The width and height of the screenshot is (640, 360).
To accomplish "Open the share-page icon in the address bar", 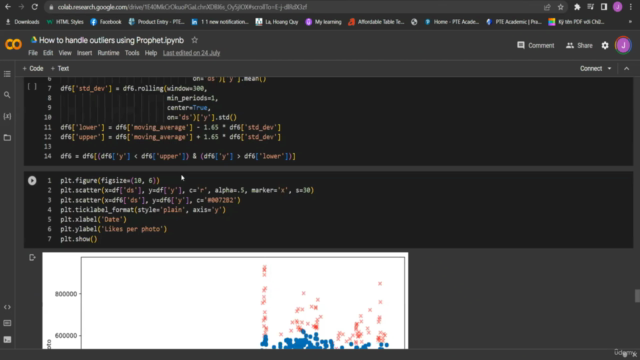I will click(x=547, y=7).
